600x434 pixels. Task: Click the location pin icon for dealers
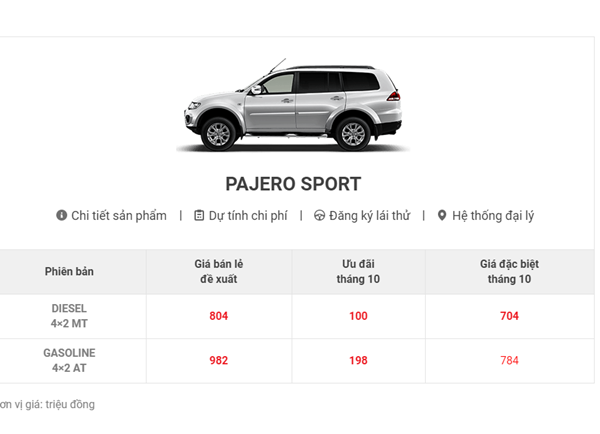point(442,215)
